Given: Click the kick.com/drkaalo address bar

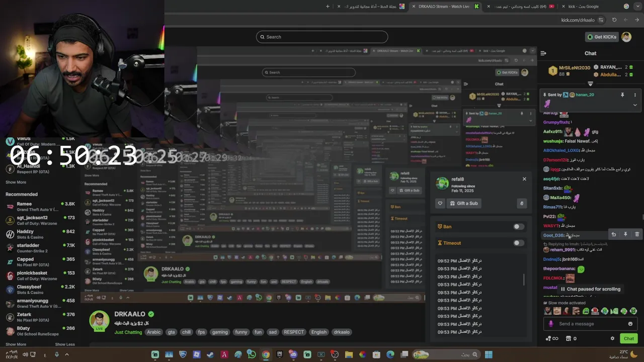Looking at the screenshot, I should 578,20.
